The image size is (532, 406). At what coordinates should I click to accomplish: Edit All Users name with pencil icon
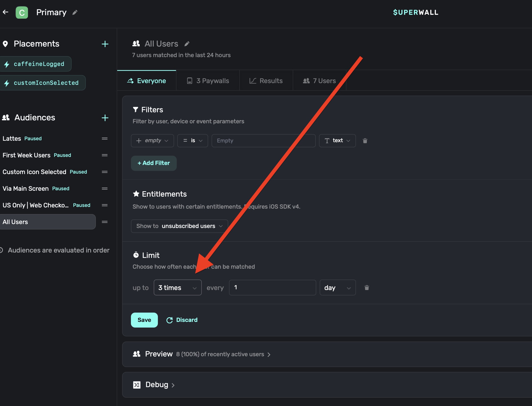[187, 44]
